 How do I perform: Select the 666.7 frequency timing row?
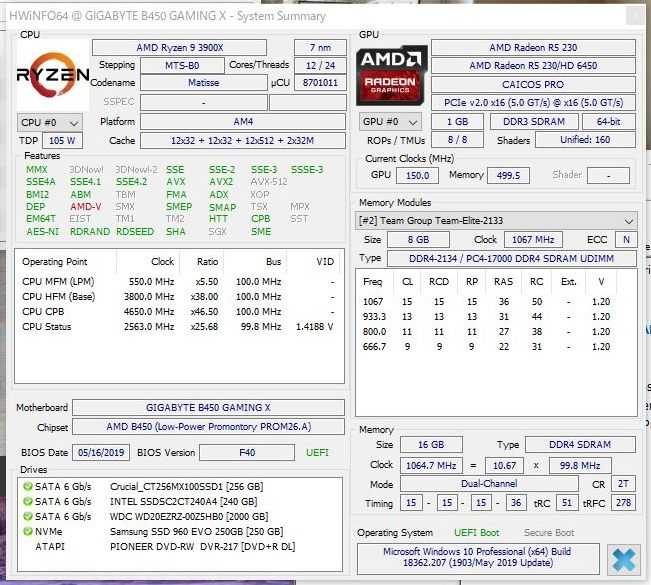[x=494, y=347]
